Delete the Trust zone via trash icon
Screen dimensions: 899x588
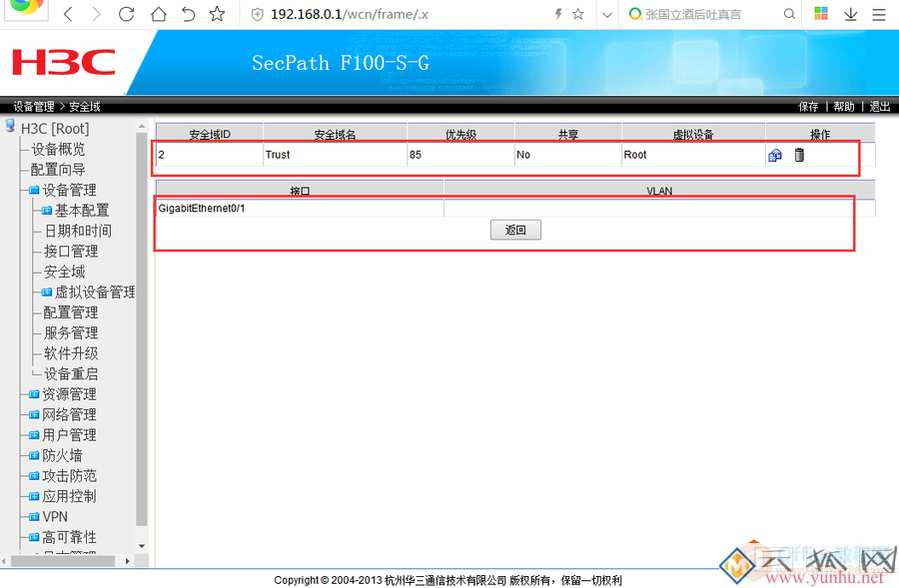pyautogui.click(x=798, y=154)
